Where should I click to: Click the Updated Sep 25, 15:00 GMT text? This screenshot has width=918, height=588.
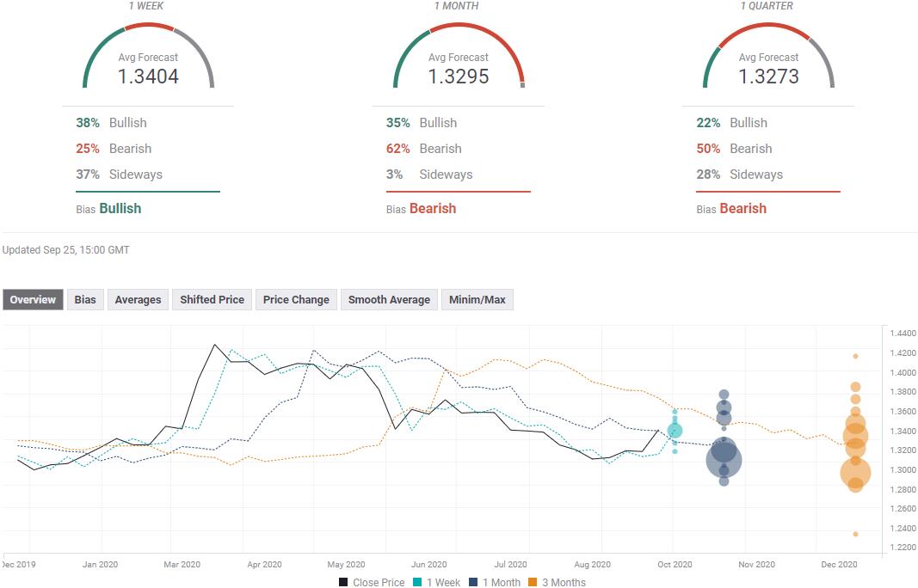65,250
